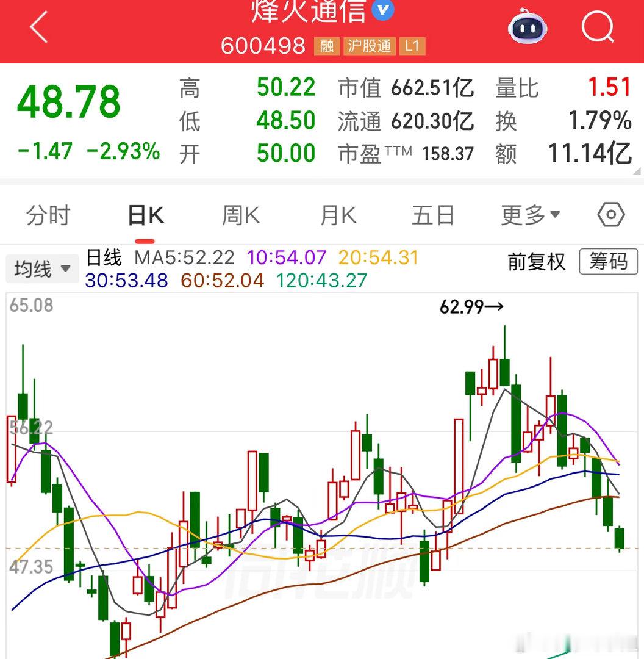This screenshot has height=659, width=644.
Task: Tap the blue 30:53.48 MA label
Action: point(126,280)
